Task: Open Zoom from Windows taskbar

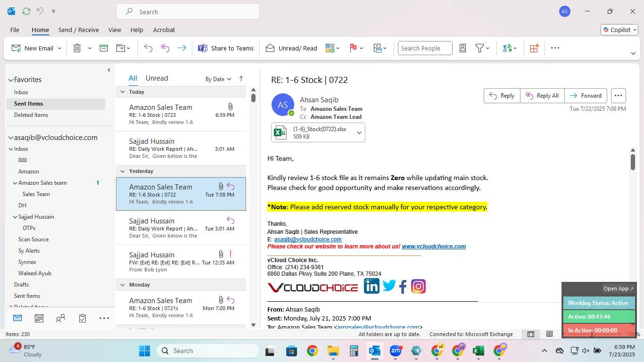Action: click(x=396, y=351)
